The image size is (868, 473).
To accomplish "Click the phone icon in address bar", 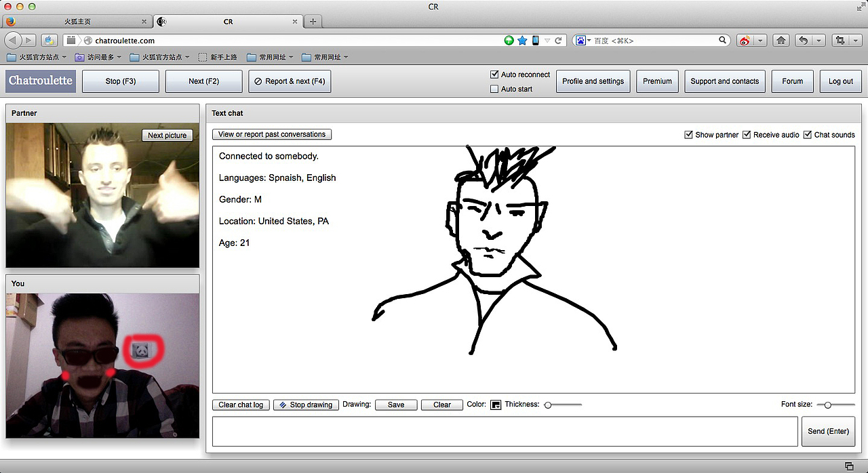I will pyautogui.click(x=535, y=41).
